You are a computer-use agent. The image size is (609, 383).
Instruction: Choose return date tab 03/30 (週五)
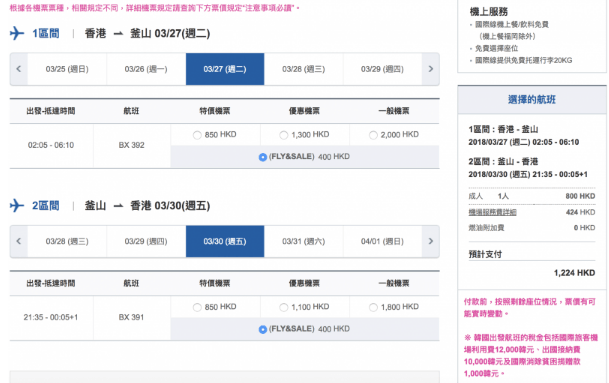pyautogui.click(x=225, y=241)
